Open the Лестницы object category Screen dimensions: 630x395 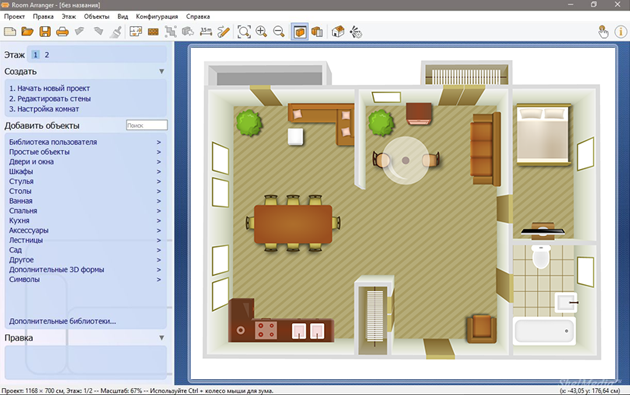[x=86, y=240]
